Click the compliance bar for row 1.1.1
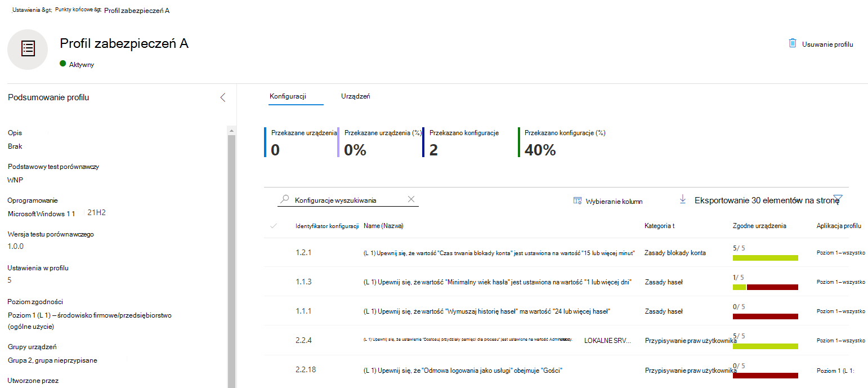The width and height of the screenshot is (868, 388). tap(766, 316)
